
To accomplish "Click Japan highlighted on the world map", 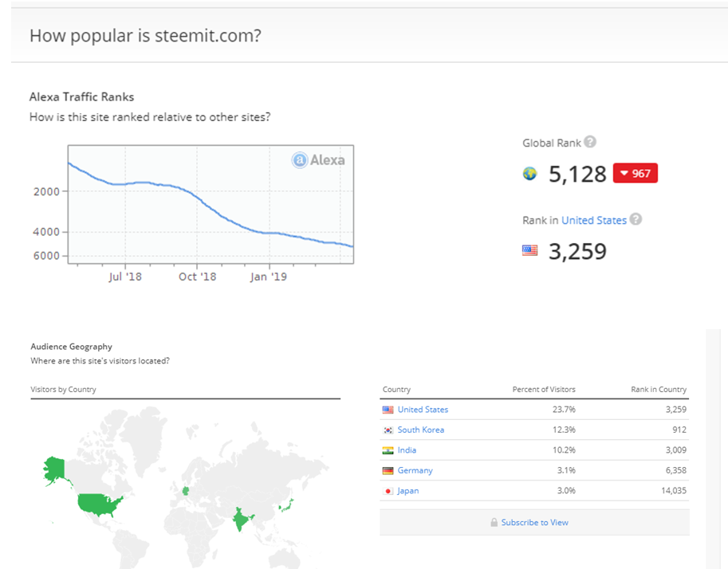I will (287, 505).
